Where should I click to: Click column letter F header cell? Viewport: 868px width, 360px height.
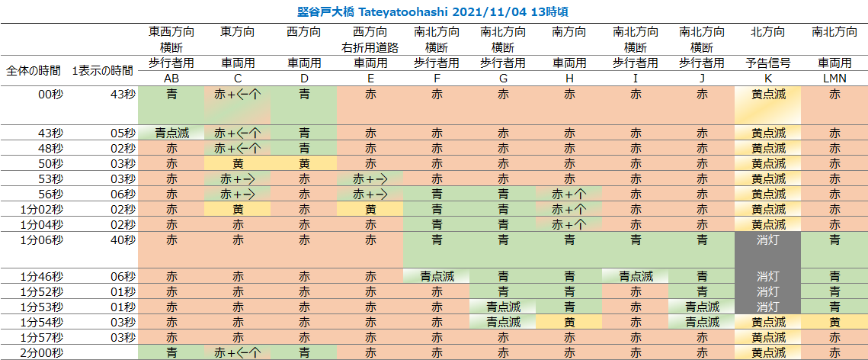click(x=436, y=79)
